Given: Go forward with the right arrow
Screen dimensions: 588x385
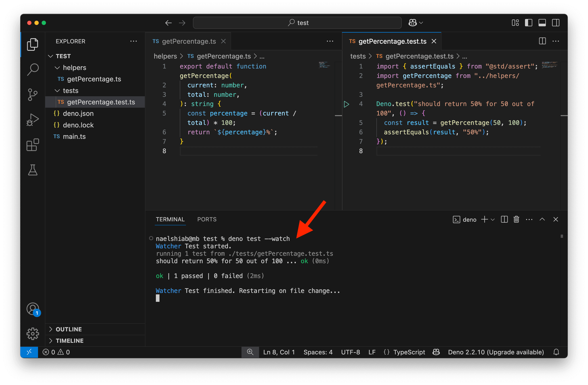Looking at the screenshot, I should (182, 23).
